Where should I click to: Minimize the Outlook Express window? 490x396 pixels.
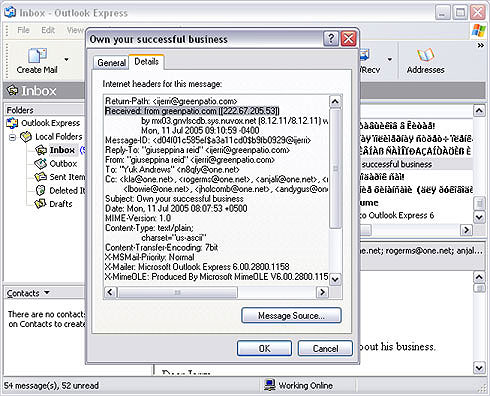point(442,13)
